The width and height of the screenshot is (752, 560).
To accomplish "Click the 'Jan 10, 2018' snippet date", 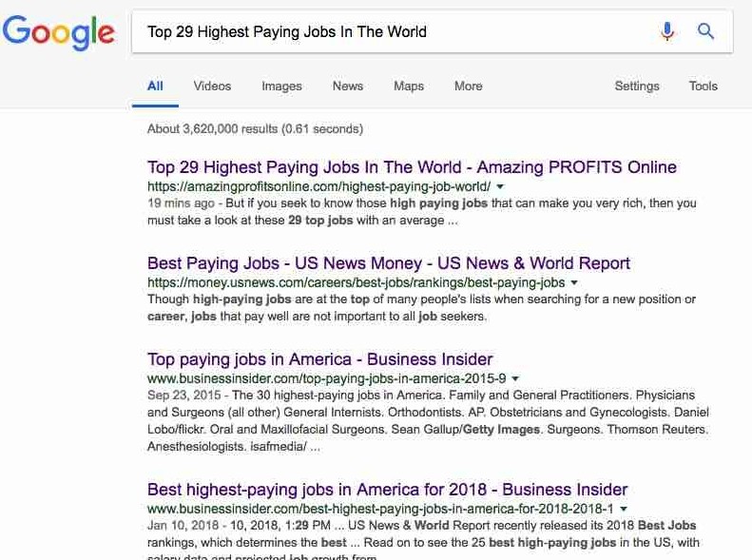I will tap(183, 526).
